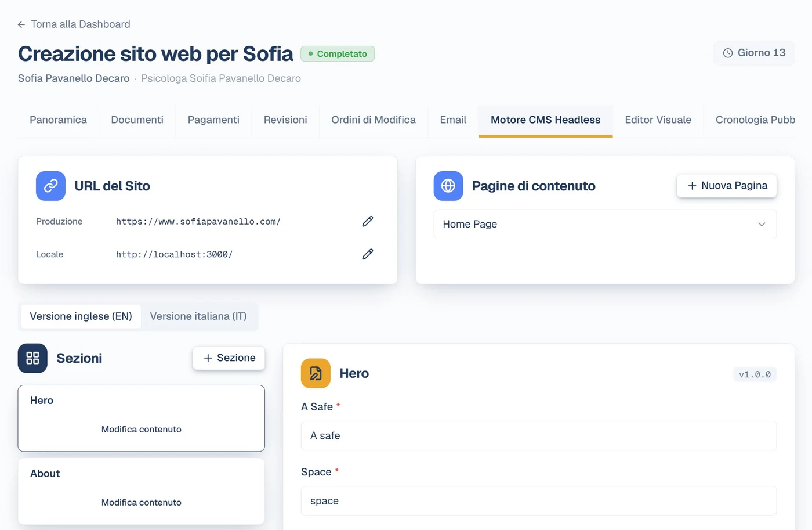Click the Completato status badge
Image resolution: width=812 pixels, height=530 pixels.
pyautogui.click(x=338, y=54)
